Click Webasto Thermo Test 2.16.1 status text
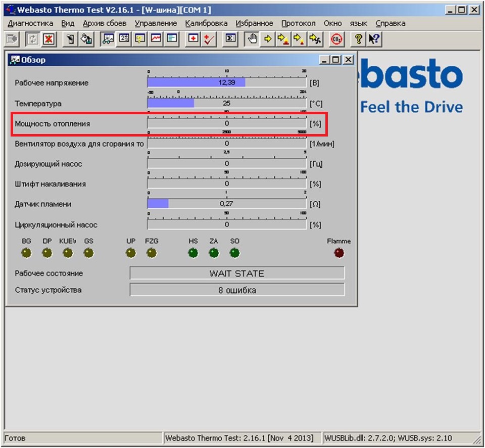 (x=239, y=438)
